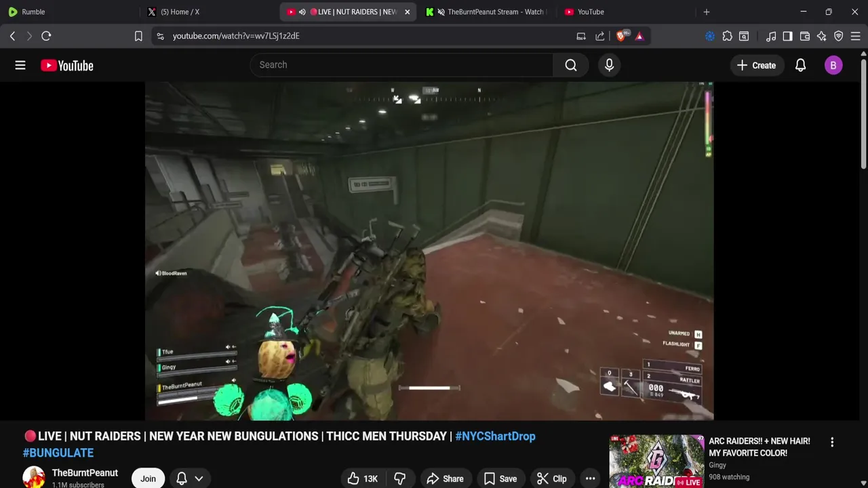
Task: Open the browser main menu
Action: click(856, 36)
